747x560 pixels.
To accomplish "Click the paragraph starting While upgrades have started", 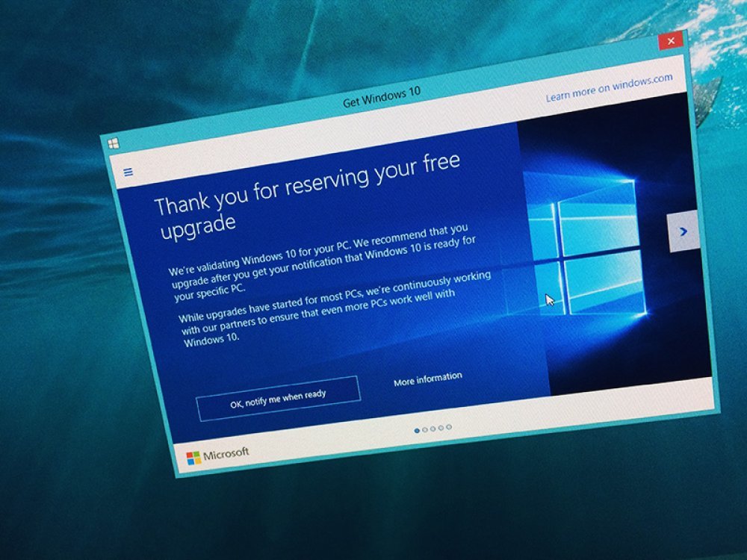I will click(335, 308).
